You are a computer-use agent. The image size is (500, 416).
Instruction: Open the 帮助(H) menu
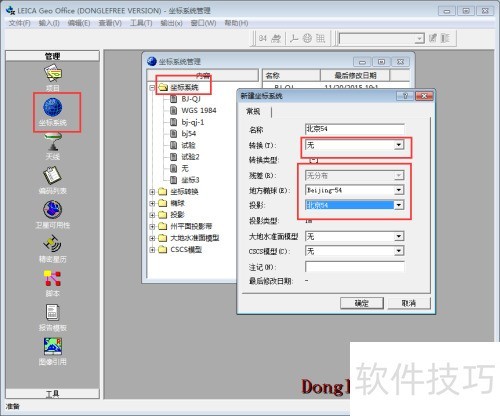[x=236, y=23]
